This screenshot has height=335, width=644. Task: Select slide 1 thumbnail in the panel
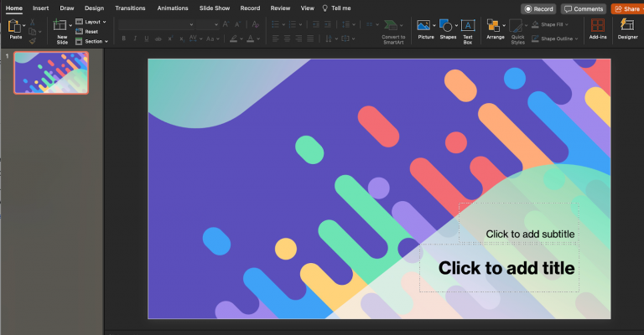click(x=50, y=73)
